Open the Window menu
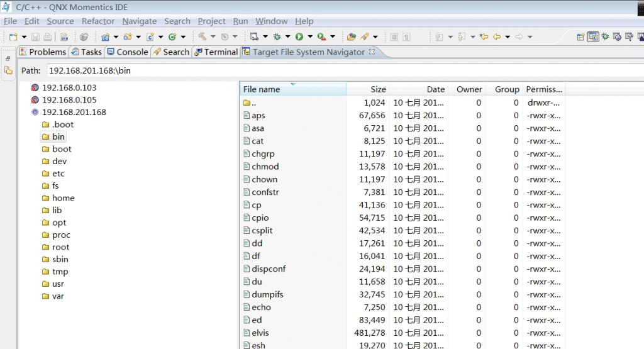The width and height of the screenshot is (644, 349). tap(272, 21)
